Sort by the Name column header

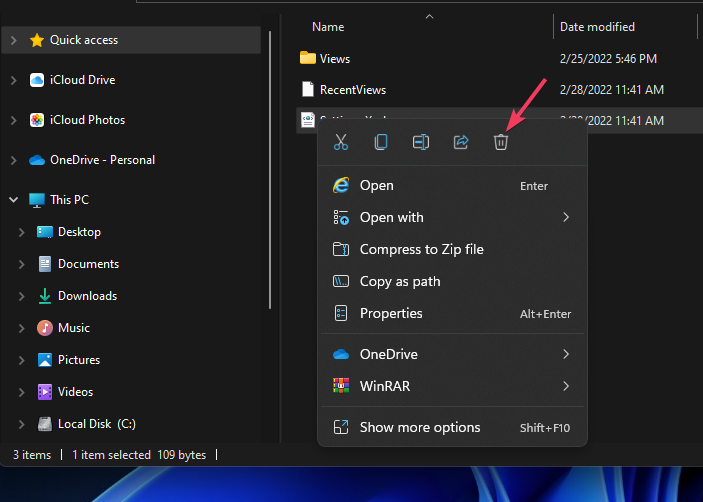[328, 27]
